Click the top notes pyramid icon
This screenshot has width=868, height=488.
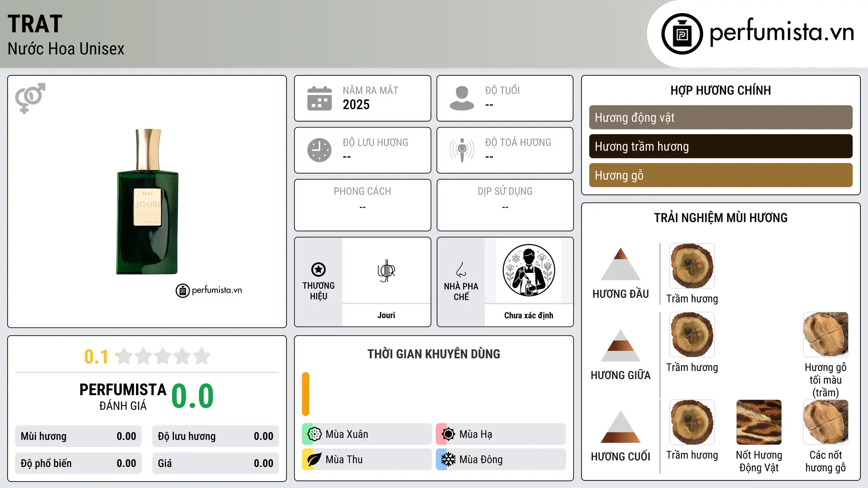(x=620, y=264)
